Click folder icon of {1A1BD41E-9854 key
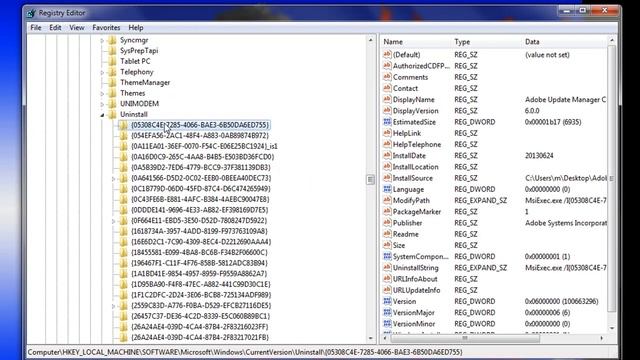 [124, 273]
